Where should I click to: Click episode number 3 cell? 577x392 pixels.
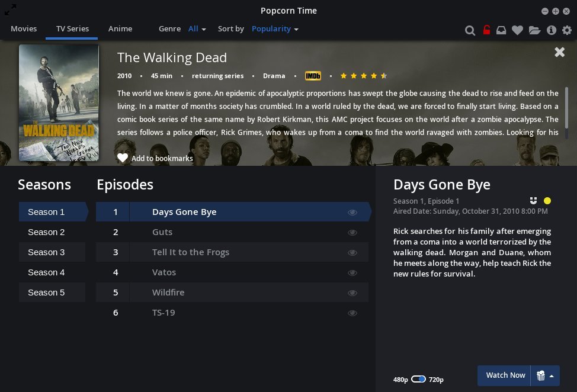click(x=113, y=252)
